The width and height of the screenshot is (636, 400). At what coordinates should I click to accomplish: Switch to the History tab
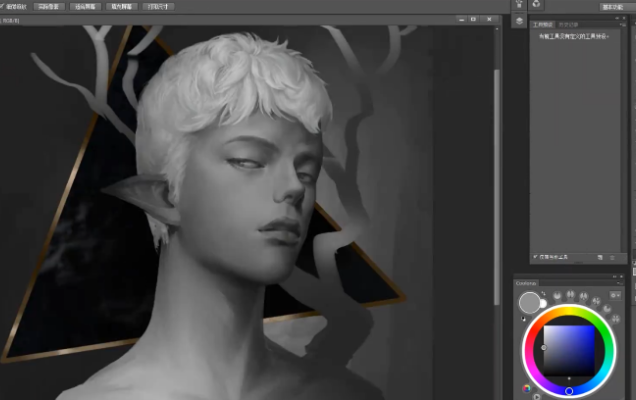(567, 24)
